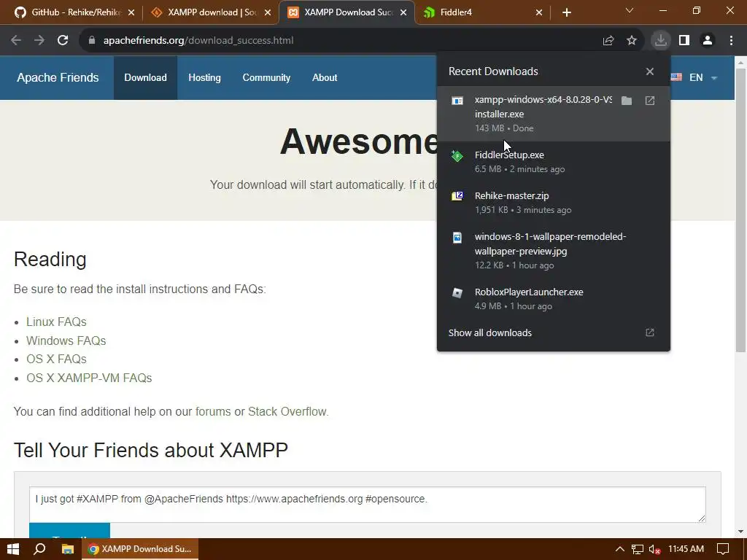The width and height of the screenshot is (747, 560).
Task: Open Hosting menu item
Action: [204, 77]
